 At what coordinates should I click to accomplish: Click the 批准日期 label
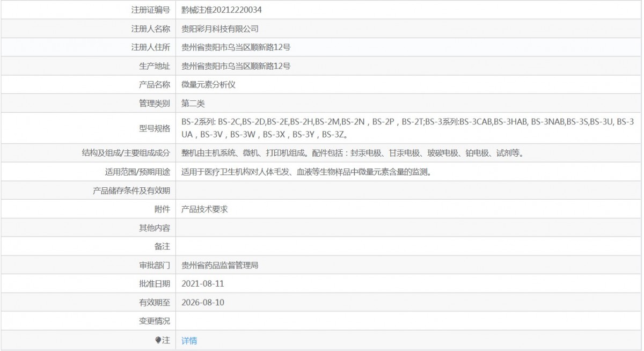[155, 283]
